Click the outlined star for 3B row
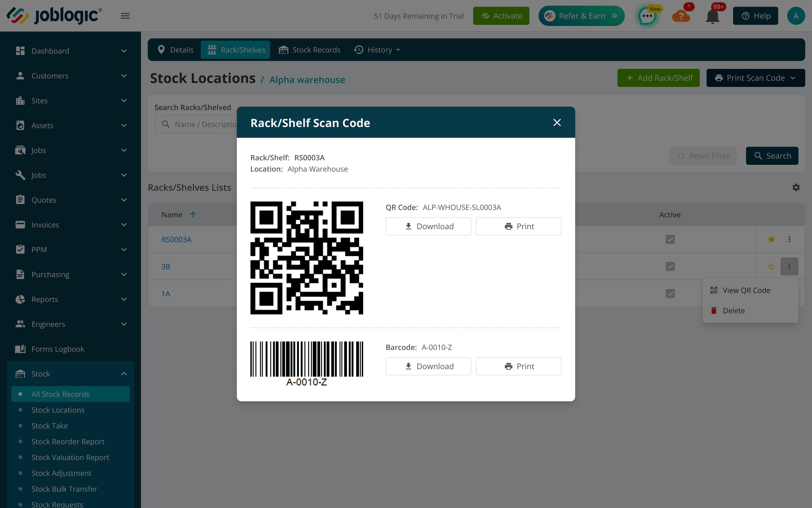Viewport: 812px width, 508px height. (x=771, y=266)
